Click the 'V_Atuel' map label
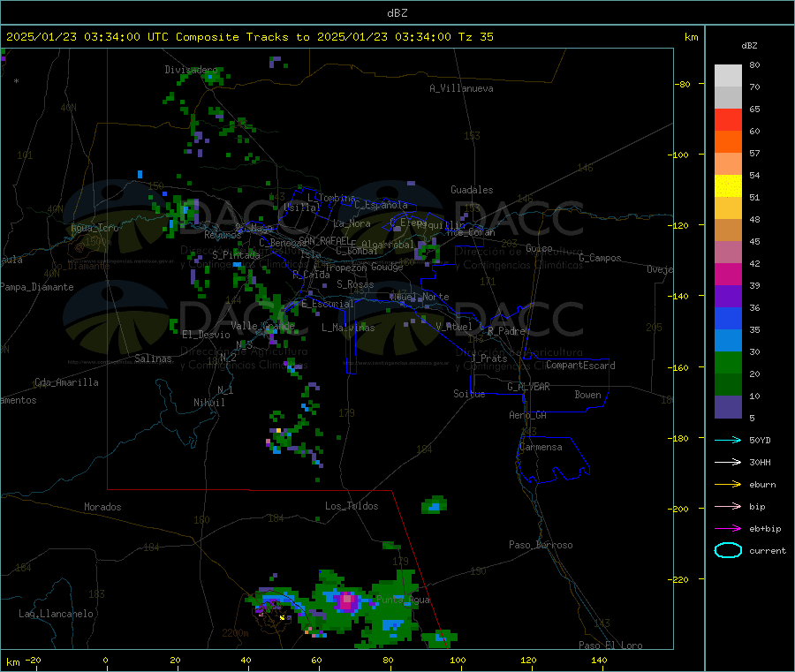Image resolution: width=795 pixels, height=672 pixels. [x=454, y=327]
